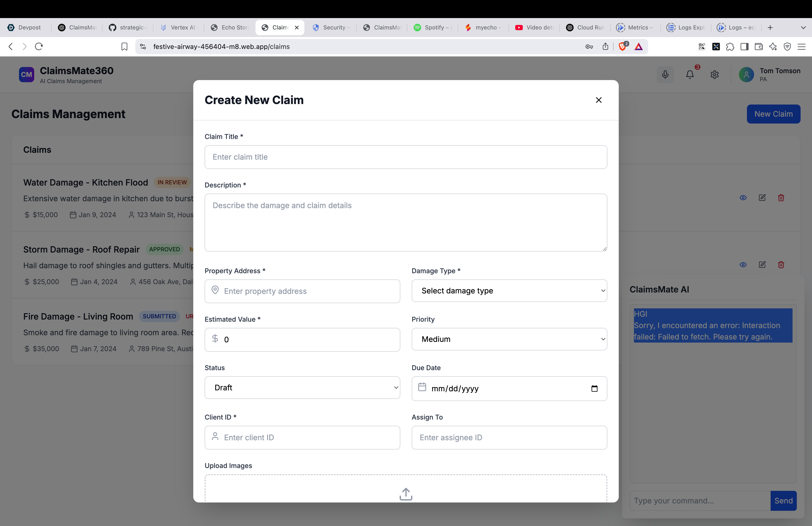Click the upload images arrow icon
Image resolution: width=812 pixels, height=526 pixels.
pyautogui.click(x=406, y=494)
